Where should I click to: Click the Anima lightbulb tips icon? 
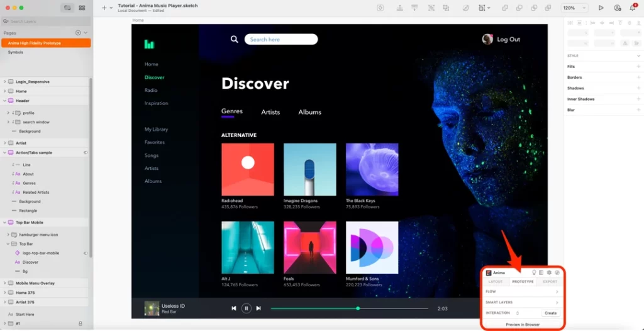534,272
